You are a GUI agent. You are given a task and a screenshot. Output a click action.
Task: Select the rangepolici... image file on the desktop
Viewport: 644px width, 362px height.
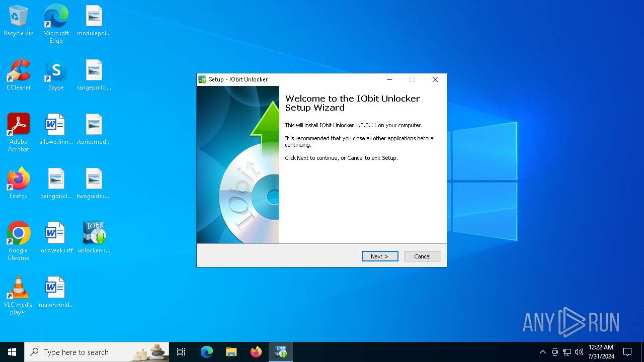point(94,75)
